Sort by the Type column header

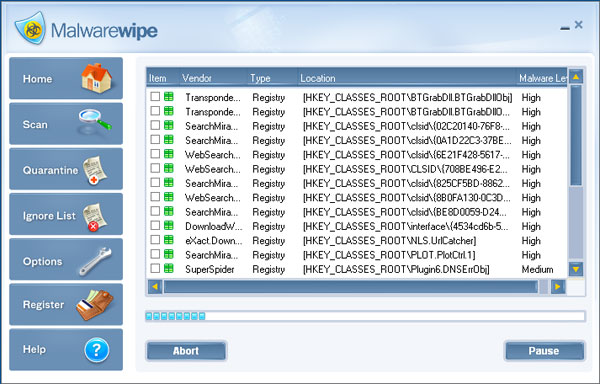pos(272,78)
